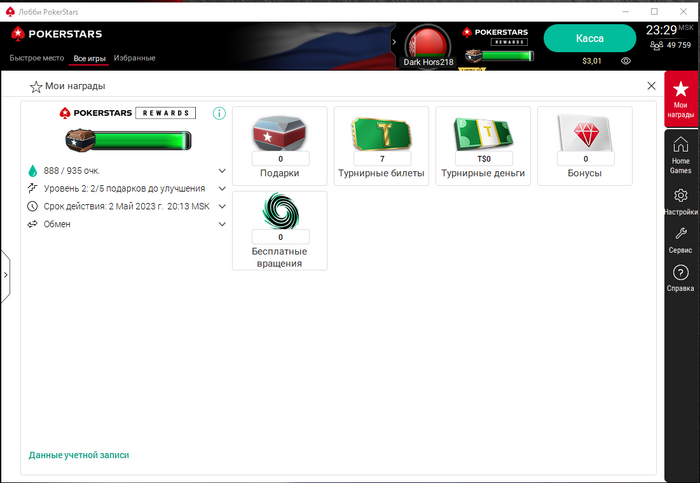Click the $3,01 balance text
This screenshot has height=483, width=700.
coord(592,61)
